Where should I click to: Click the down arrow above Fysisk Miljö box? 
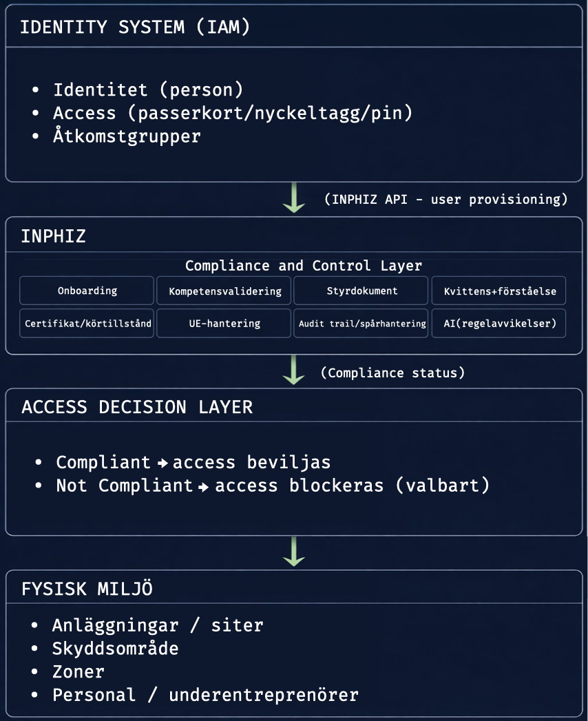(x=294, y=552)
